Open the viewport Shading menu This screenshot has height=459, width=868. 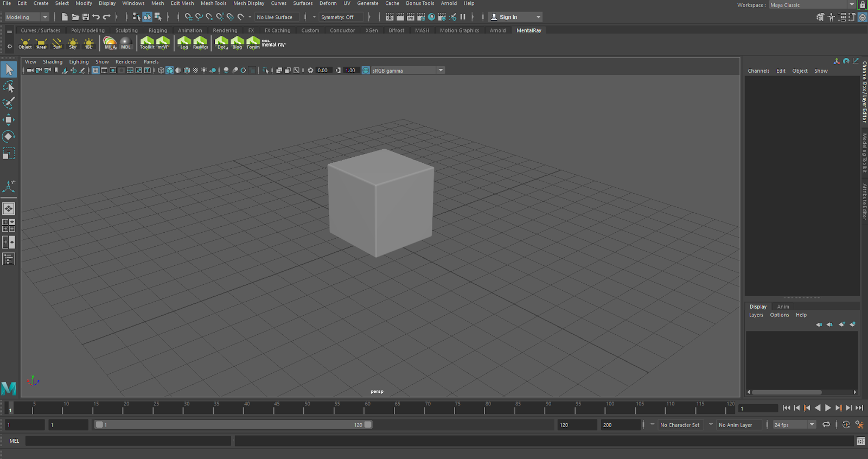[x=53, y=62]
